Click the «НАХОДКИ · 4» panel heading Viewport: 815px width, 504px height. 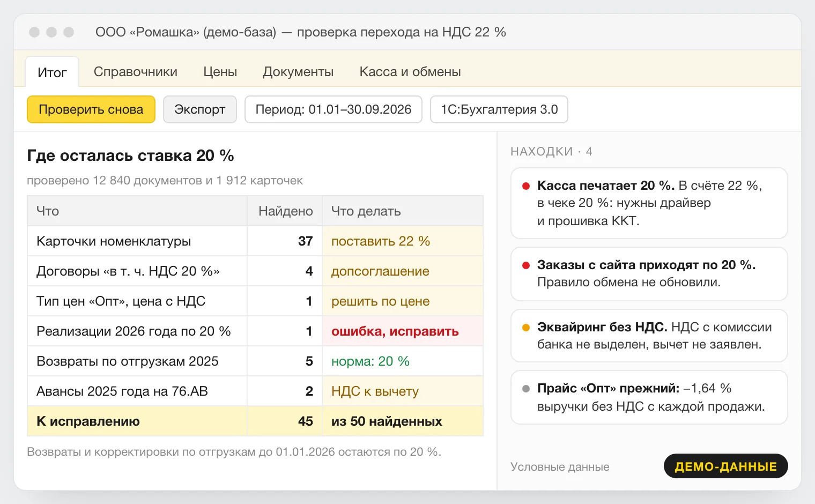551,152
